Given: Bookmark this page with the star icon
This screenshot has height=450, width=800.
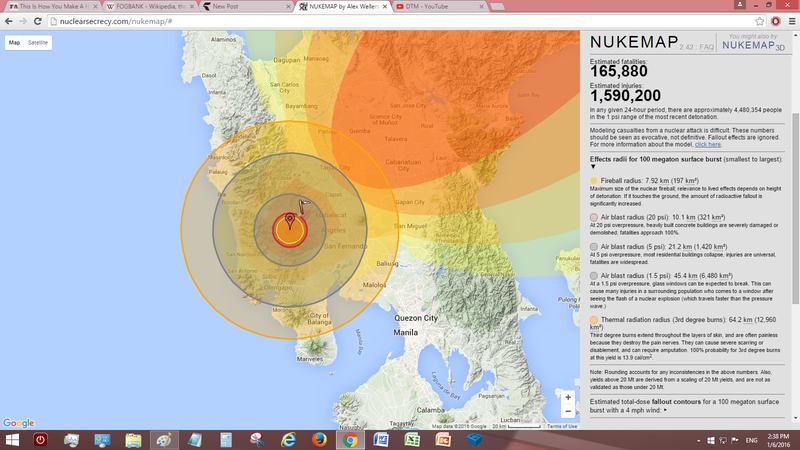Looking at the screenshot, I should pyautogui.click(x=760, y=21).
